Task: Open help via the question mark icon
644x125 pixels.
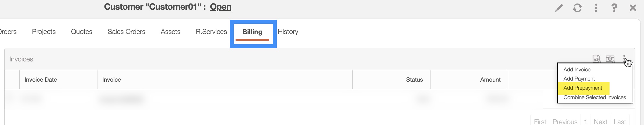Action: 614,8
